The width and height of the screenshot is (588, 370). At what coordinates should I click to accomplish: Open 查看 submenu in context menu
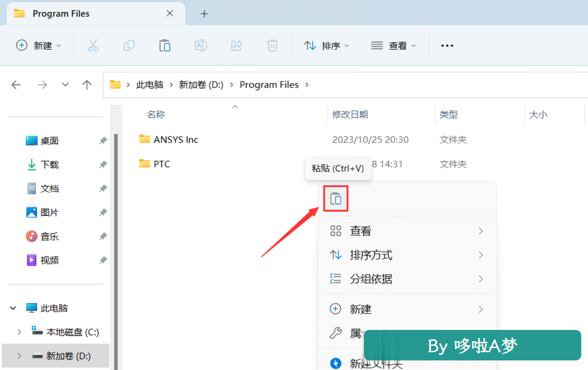pyautogui.click(x=407, y=231)
